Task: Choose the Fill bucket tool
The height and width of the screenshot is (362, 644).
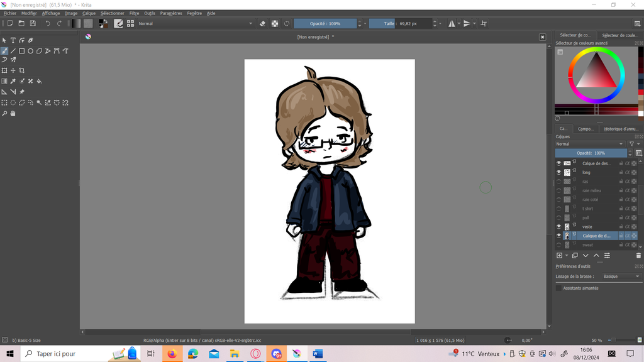Action: point(39,81)
